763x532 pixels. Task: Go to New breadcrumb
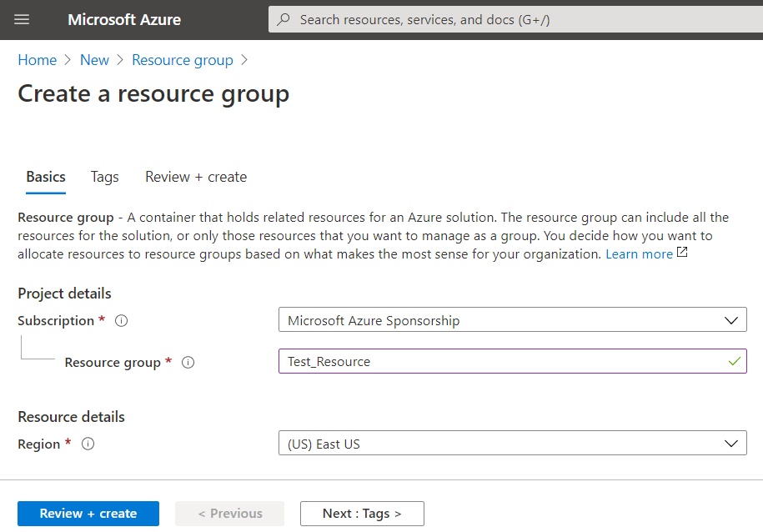[x=94, y=60]
